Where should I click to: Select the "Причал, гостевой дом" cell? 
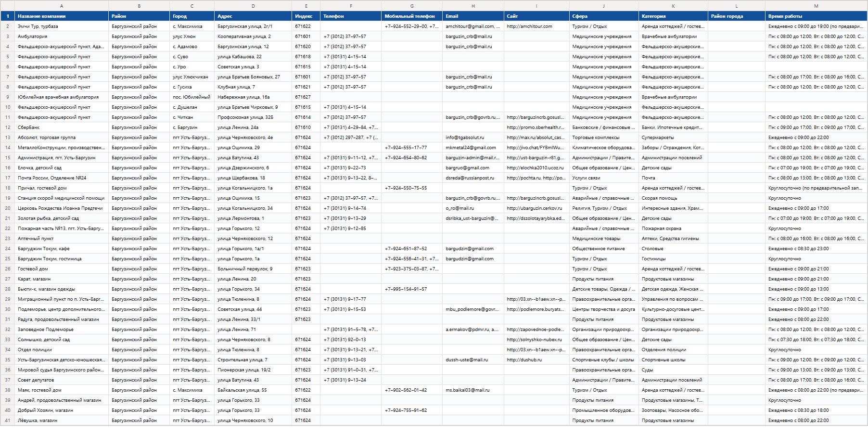(62, 188)
